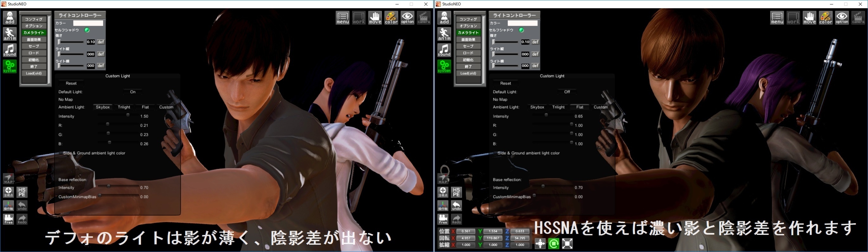The image size is (868, 252).
Task: Click the green system icon in left window
Action: 10,66
